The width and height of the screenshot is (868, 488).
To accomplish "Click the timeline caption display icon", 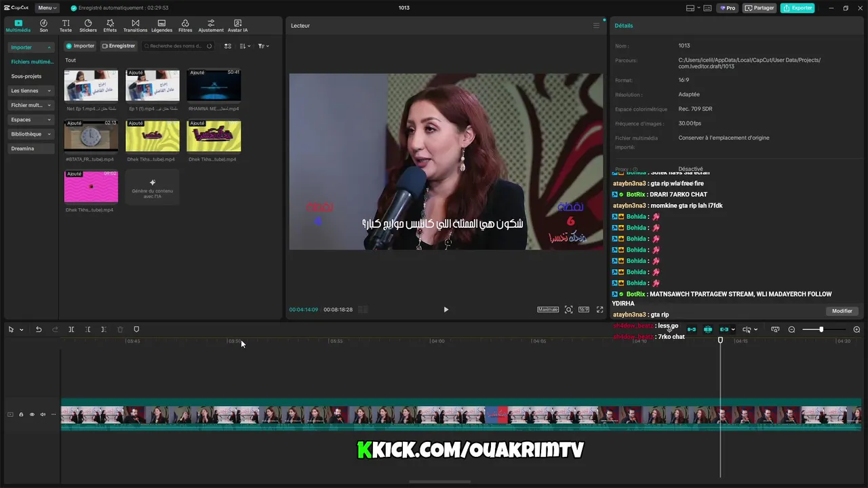I will pyautogui.click(x=775, y=329).
